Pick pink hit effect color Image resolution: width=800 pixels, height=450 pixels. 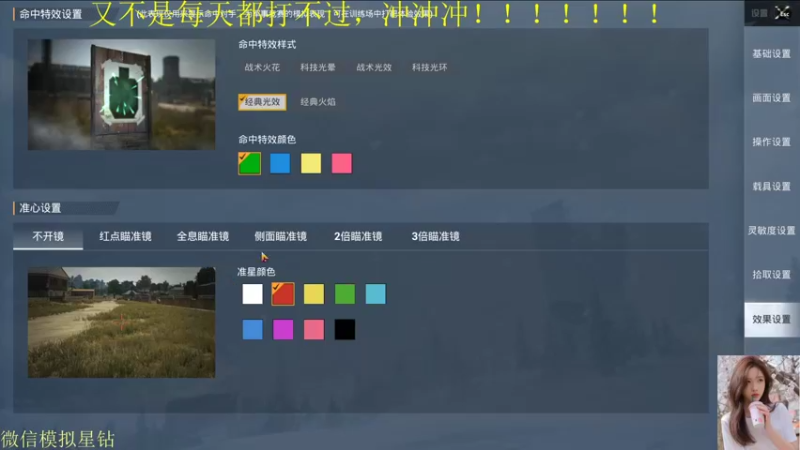pos(341,164)
